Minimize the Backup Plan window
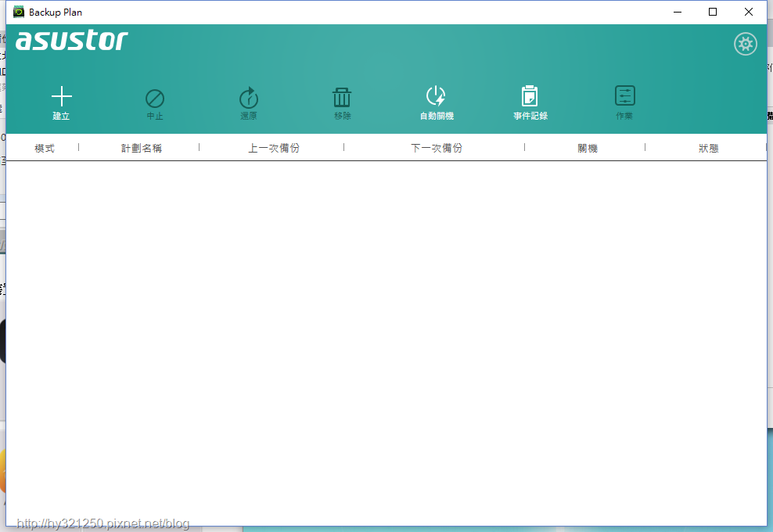Viewport: 773px width, 532px height. tap(678, 12)
